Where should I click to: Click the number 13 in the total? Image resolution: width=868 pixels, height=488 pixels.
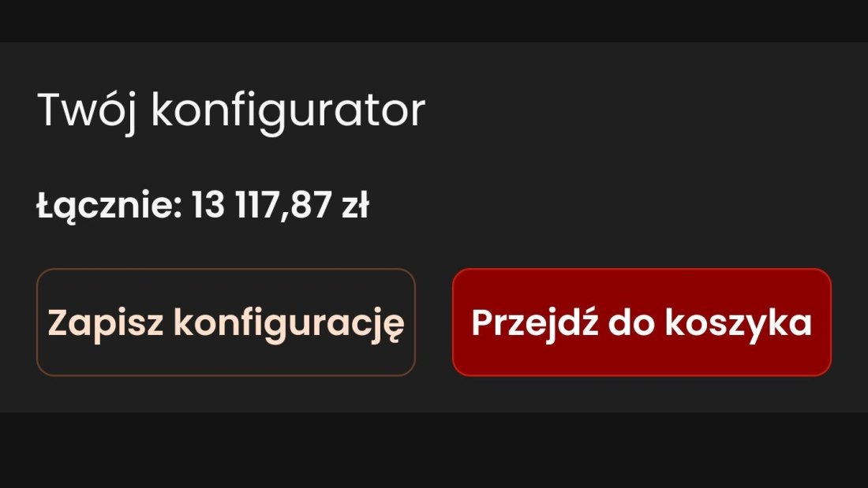tap(208, 205)
